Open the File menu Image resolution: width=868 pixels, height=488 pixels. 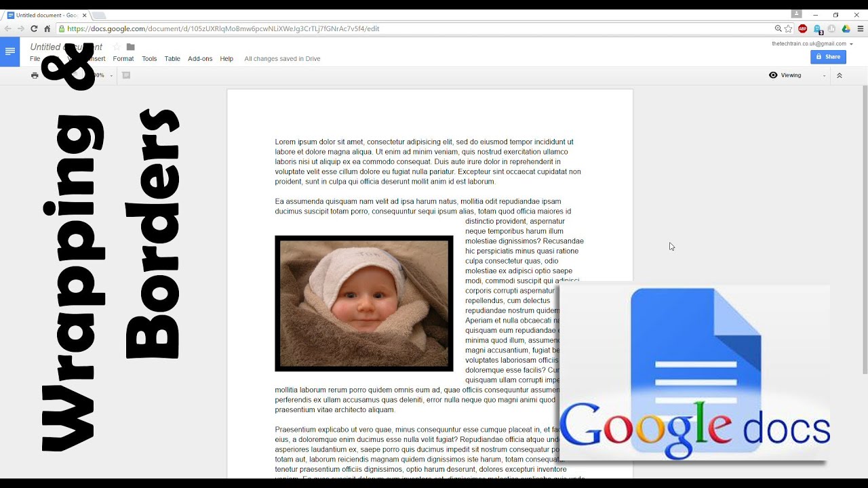pyautogui.click(x=35, y=59)
